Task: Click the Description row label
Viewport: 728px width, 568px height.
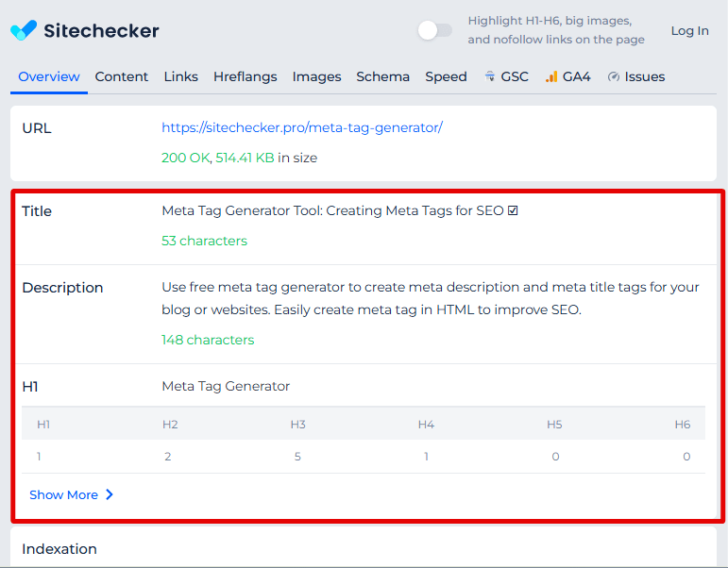Action: tap(62, 288)
